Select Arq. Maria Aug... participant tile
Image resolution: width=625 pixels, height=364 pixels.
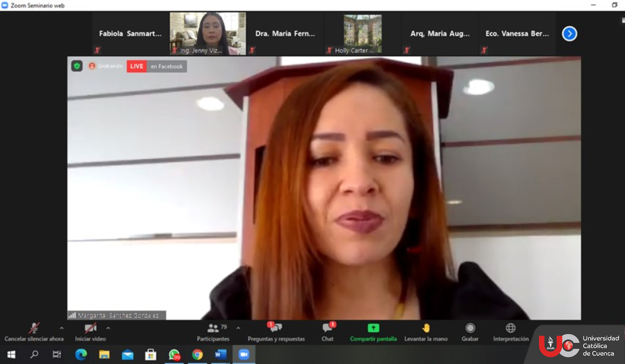pos(440,34)
